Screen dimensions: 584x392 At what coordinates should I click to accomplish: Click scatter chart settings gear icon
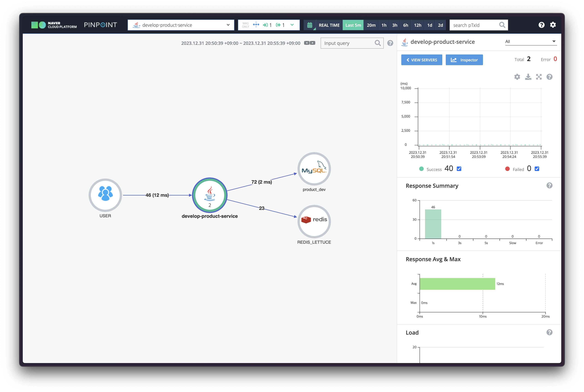[x=517, y=77]
